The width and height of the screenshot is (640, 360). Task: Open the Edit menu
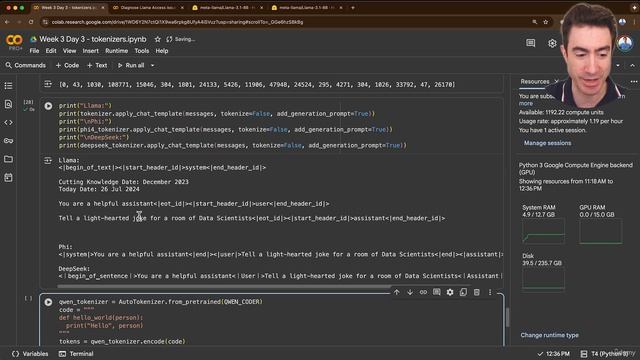coord(51,51)
